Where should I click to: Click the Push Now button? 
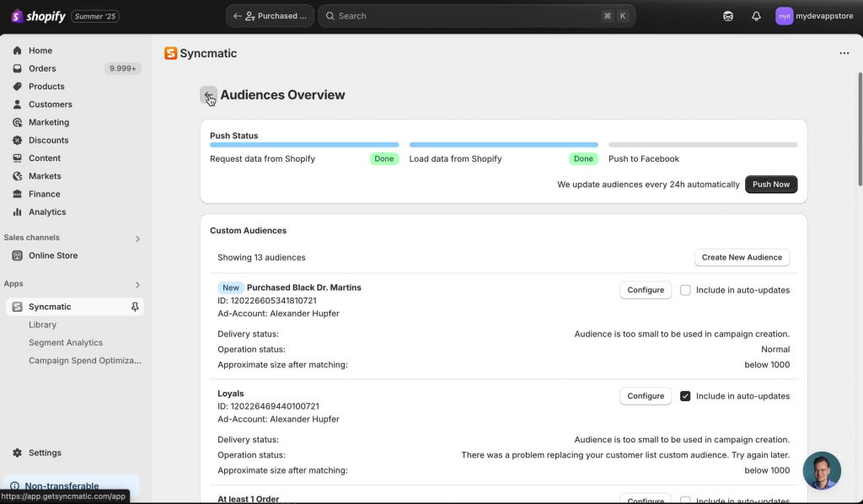771,185
